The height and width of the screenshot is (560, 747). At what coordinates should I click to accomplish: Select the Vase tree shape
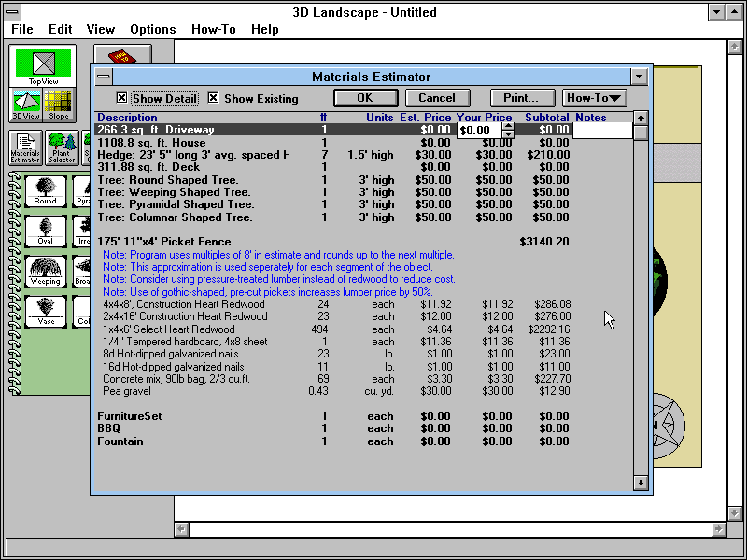45,310
